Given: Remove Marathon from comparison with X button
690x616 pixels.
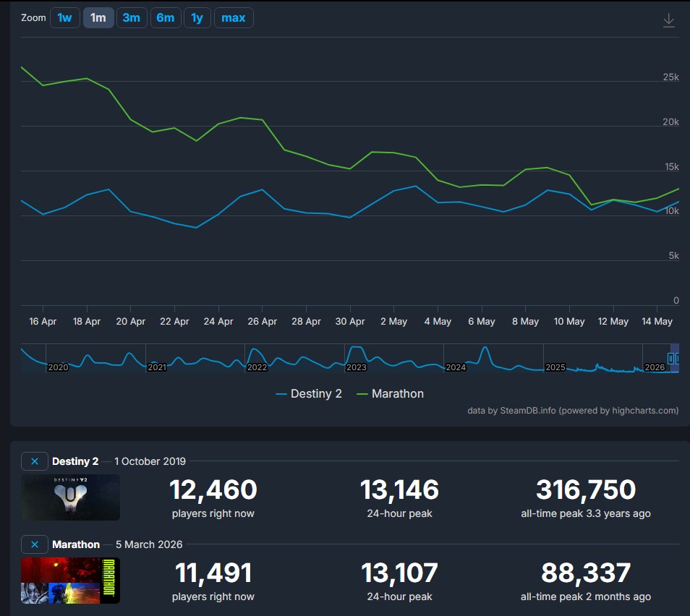Looking at the screenshot, I should [35, 544].
